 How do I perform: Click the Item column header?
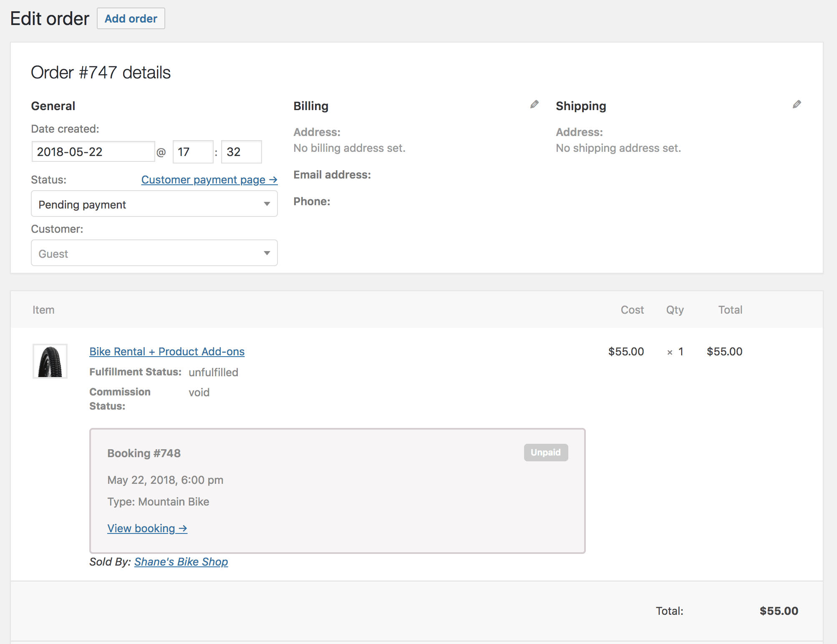click(x=43, y=309)
